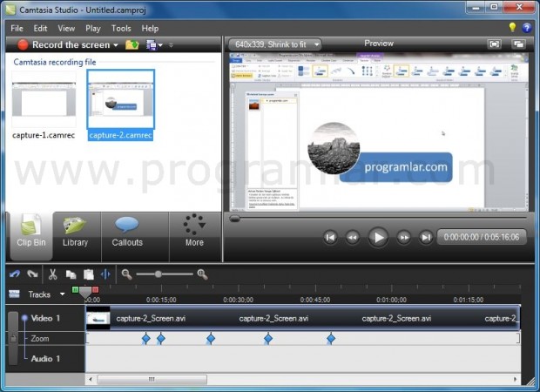Switch to the Library tab
The image size is (540, 392).
click(x=76, y=235)
